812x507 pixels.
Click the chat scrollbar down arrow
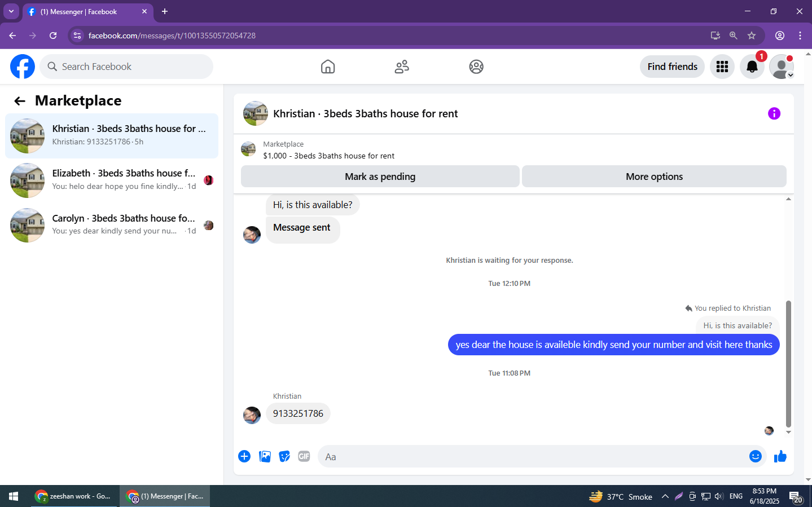pyautogui.click(x=788, y=433)
